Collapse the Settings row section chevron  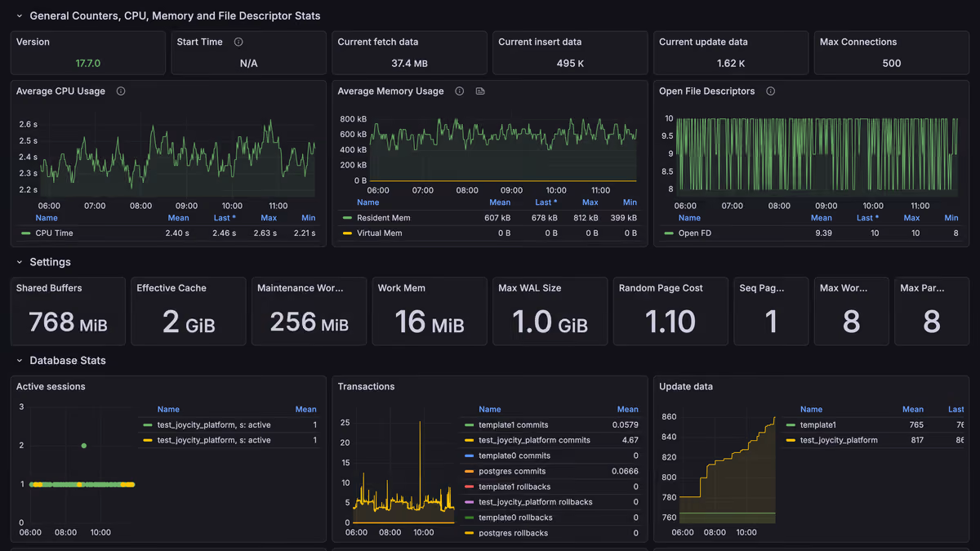coord(20,262)
